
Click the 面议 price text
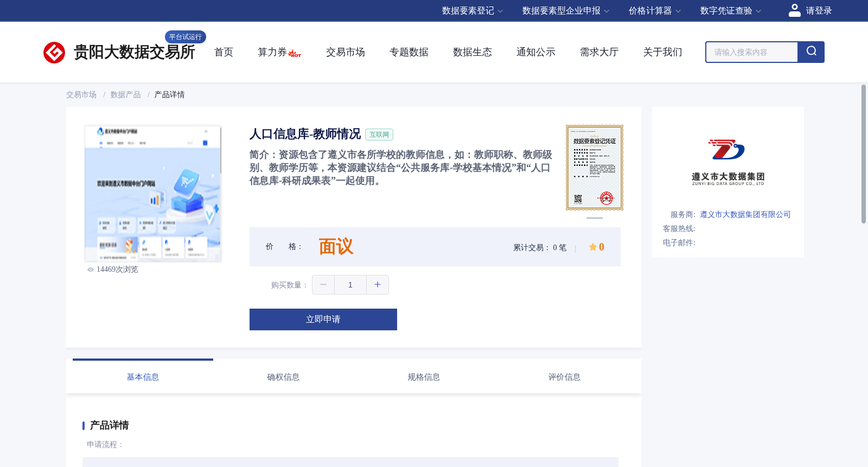[x=336, y=247]
